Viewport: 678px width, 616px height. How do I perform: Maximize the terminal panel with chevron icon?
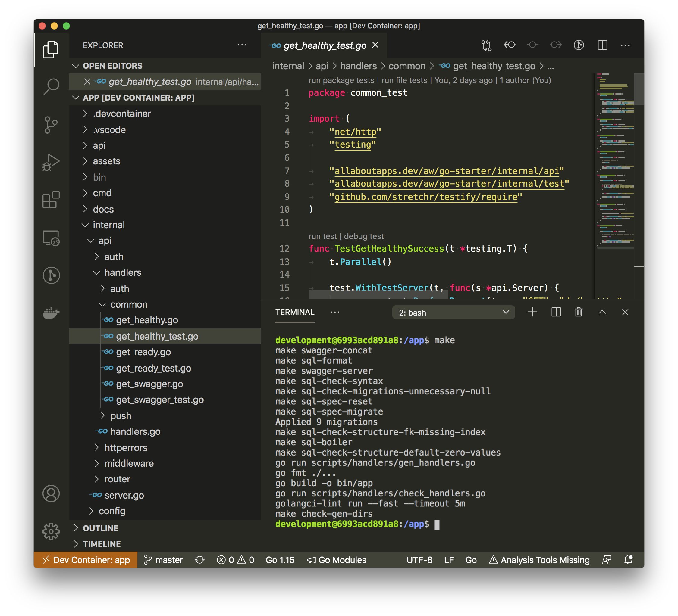click(602, 312)
